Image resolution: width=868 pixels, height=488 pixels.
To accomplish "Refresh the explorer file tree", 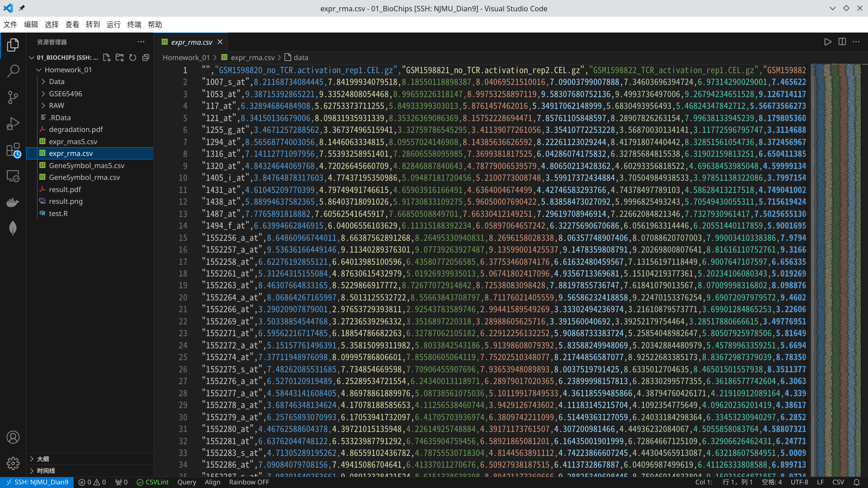I will coord(132,57).
